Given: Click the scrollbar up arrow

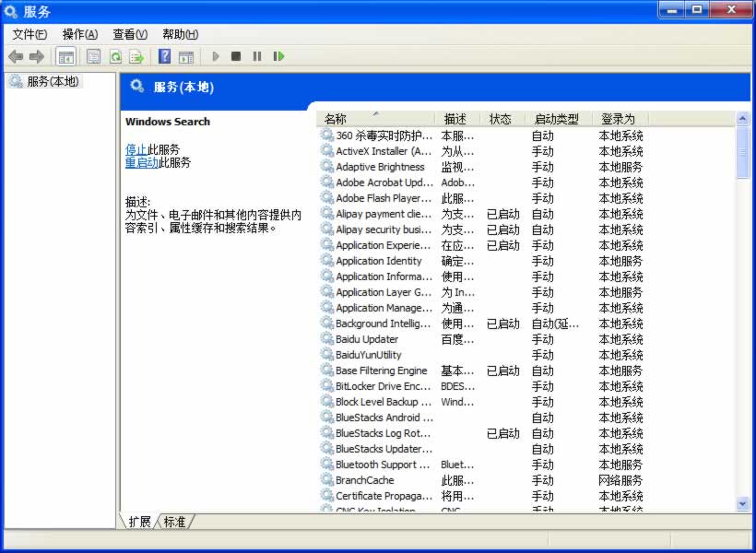Looking at the screenshot, I should coord(742,118).
